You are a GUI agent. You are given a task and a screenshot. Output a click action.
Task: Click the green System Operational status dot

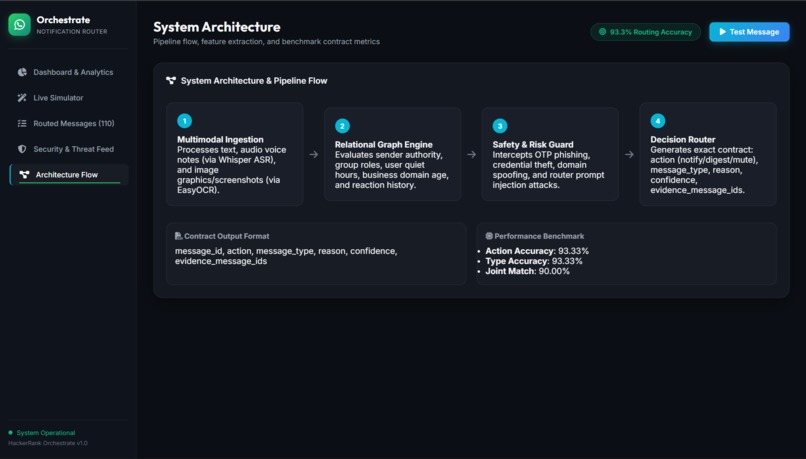pos(10,433)
